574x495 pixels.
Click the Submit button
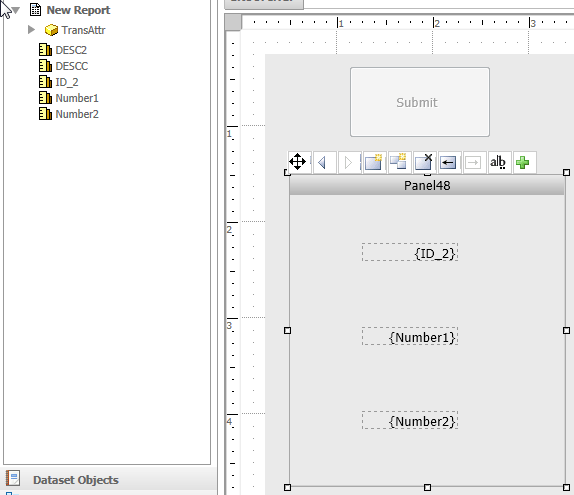click(x=420, y=102)
